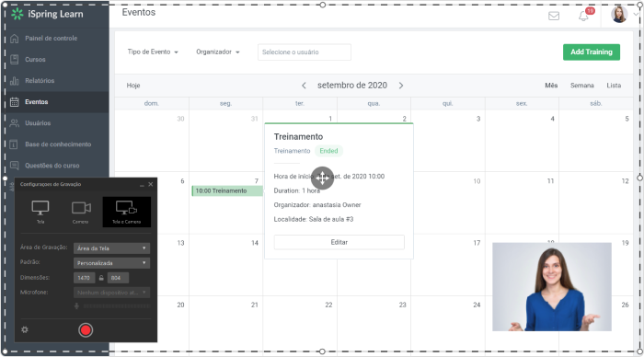Screen dimensions: 644x357
Task: Click the move crosshair handle icon
Action: click(x=322, y=178)
